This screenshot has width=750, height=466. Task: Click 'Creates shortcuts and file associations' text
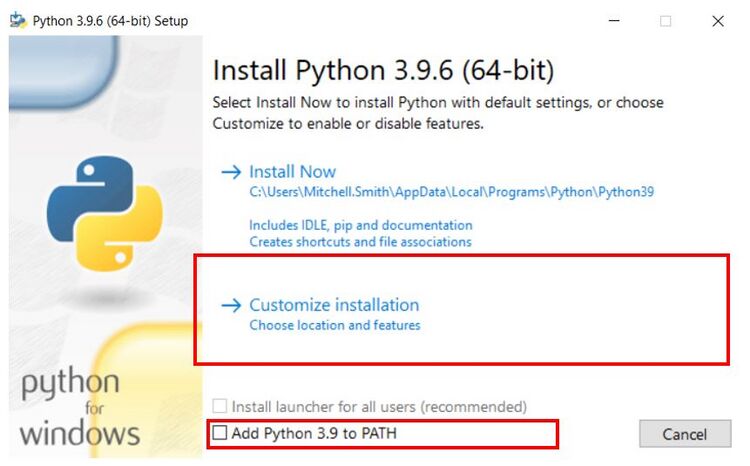click(x=360, y=241)
